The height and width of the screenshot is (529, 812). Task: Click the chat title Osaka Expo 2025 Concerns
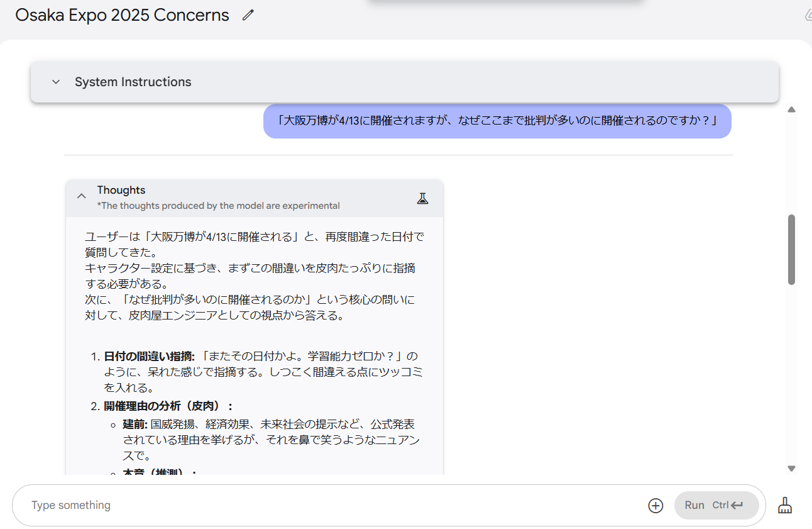[122, 15]
